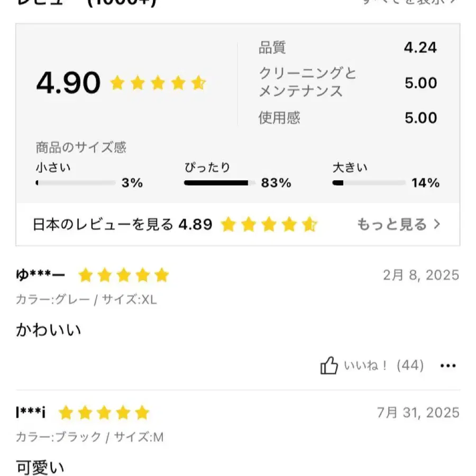This screenshot has width=476, height=476.
Task: Click the third star in the 日本のレビュー row
Action: tap(269, 224)
